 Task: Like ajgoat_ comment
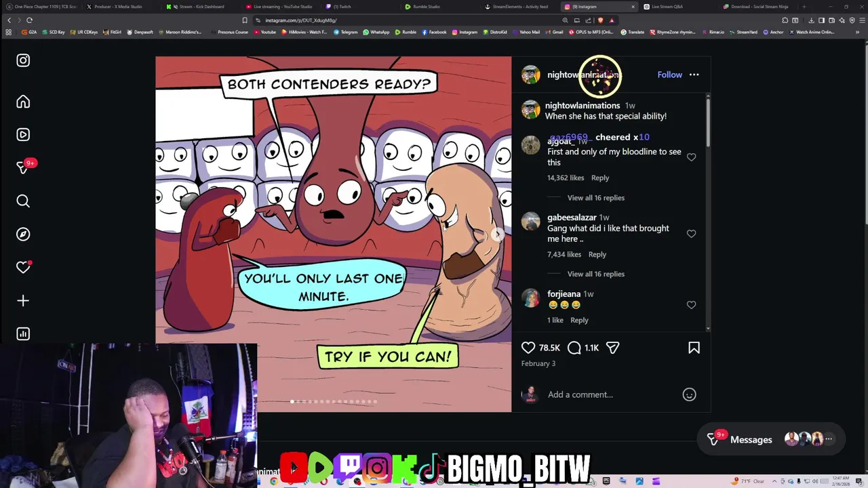(x=691, y=157)
